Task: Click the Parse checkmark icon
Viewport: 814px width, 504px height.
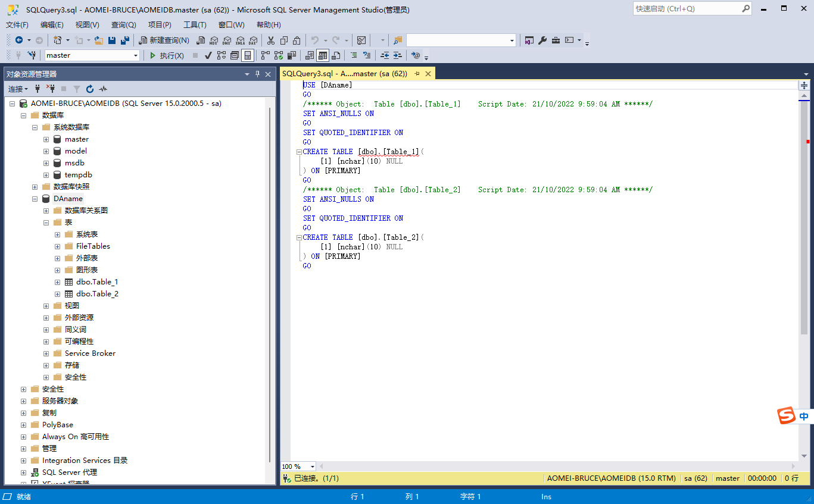Action: click(x=208, y=55)
